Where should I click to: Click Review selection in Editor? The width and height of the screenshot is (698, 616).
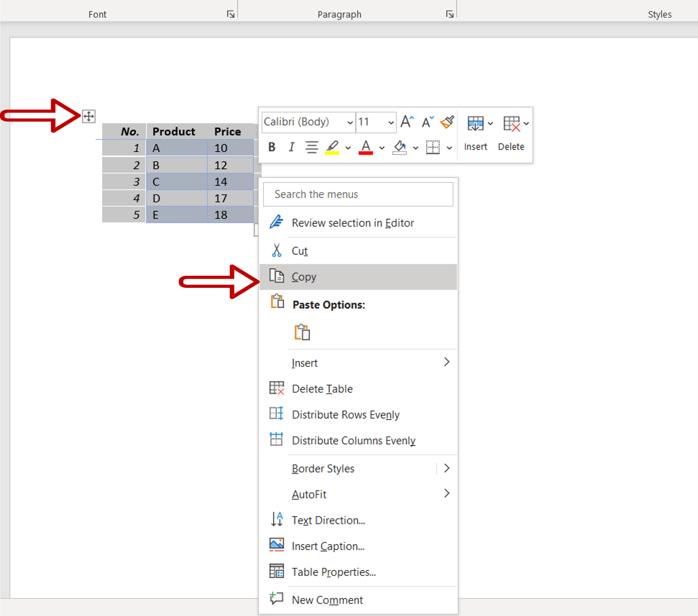(x=352, y=223)
